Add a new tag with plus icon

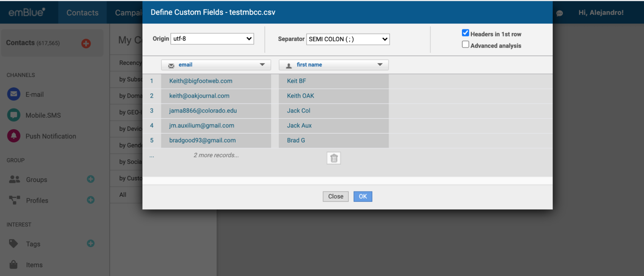point(91,243)
